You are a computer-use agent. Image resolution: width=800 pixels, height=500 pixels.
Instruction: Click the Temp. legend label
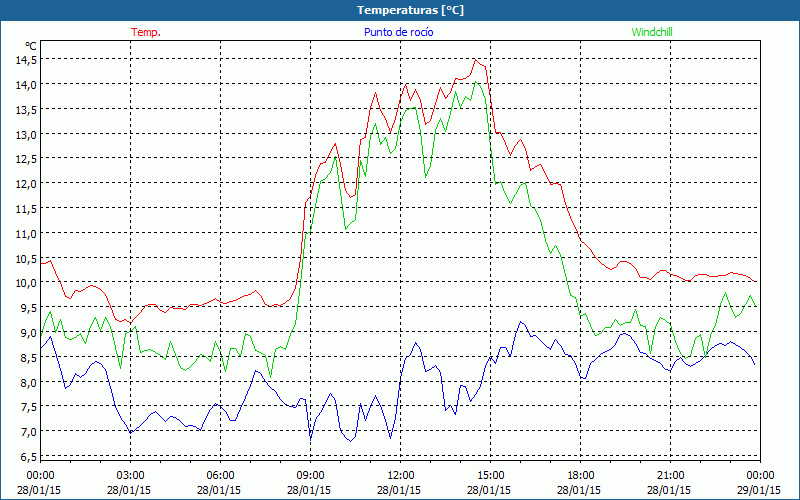click(146, 32)
